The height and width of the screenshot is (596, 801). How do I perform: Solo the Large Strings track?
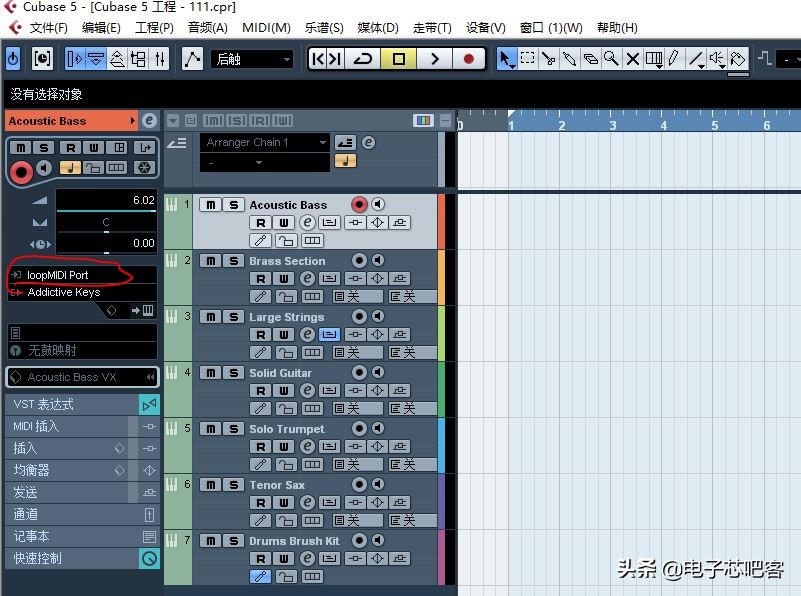click(x=233, y=317)
